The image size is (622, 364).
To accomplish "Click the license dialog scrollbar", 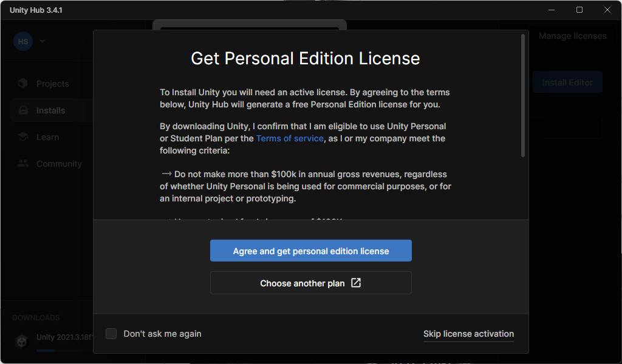I will [523, 95].
